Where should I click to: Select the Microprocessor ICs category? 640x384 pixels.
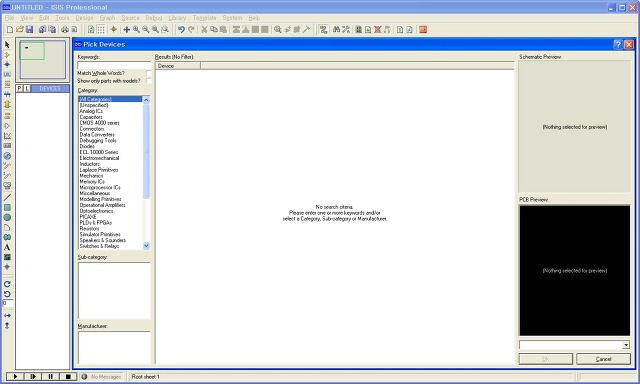(x=100, y=187)
